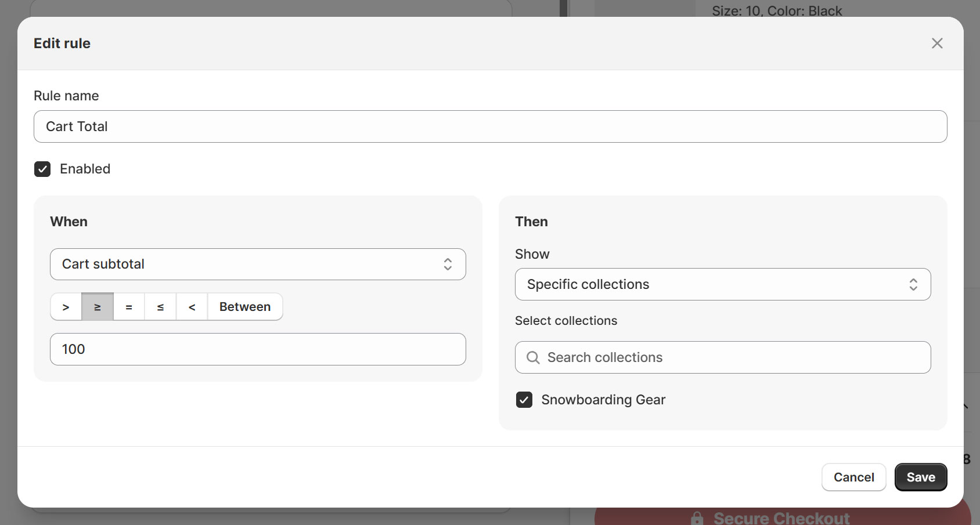Click the up-down chevron in the Show dropdown

(x=913, y=284)
